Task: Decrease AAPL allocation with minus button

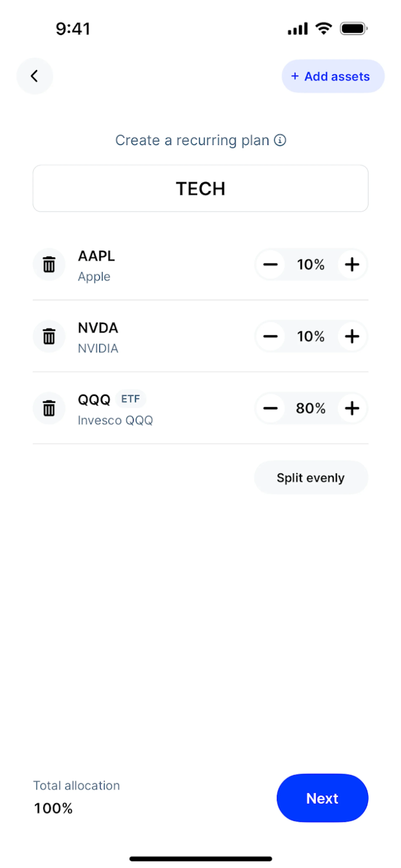Action: coord(270,265)
